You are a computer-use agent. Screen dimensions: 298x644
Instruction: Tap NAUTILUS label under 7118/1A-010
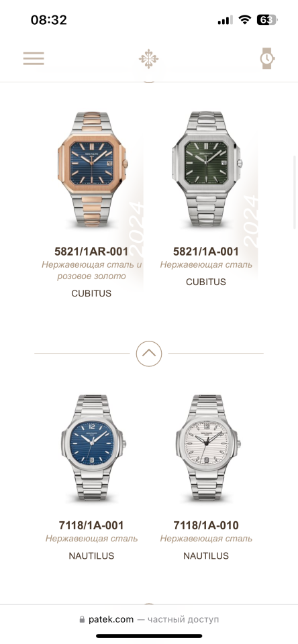(x=206, y=555)
